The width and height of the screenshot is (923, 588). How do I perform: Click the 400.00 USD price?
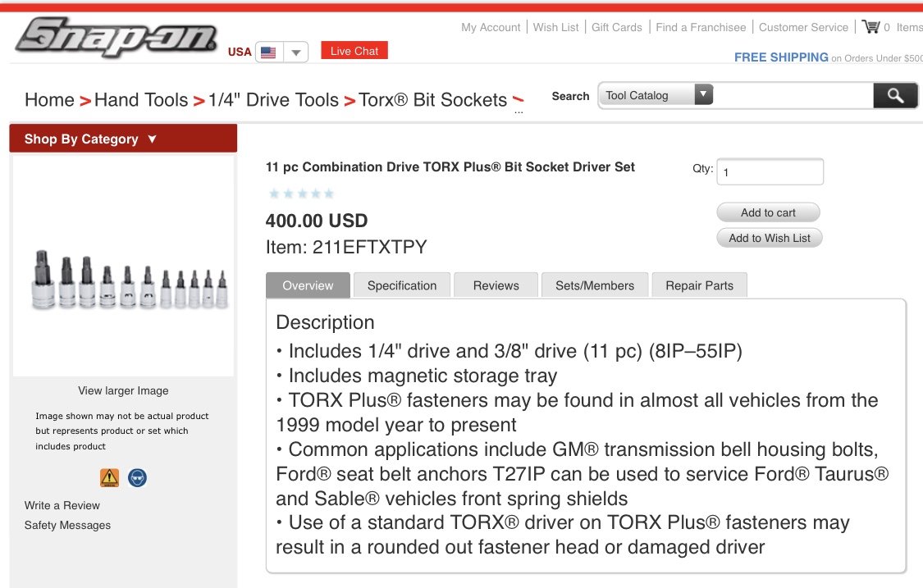click(x=317, y=221)
